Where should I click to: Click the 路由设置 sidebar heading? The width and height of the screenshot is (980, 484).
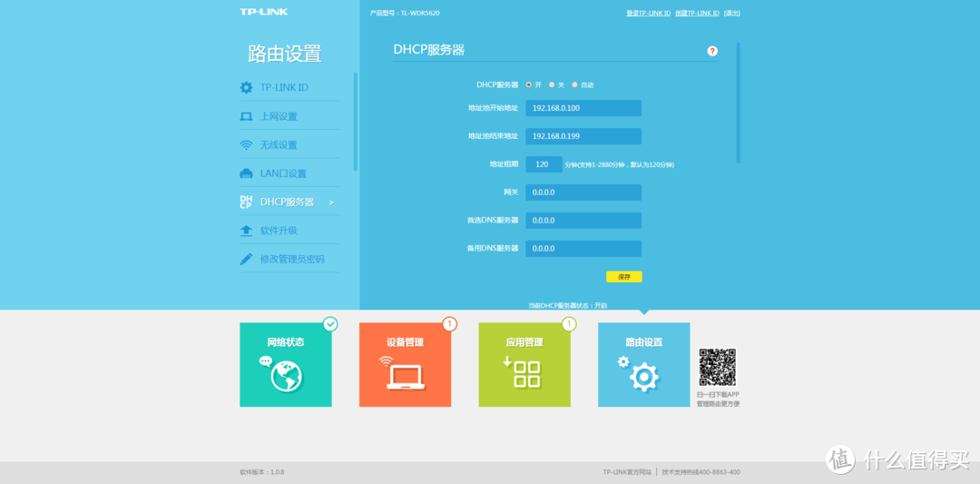(285, 54)
